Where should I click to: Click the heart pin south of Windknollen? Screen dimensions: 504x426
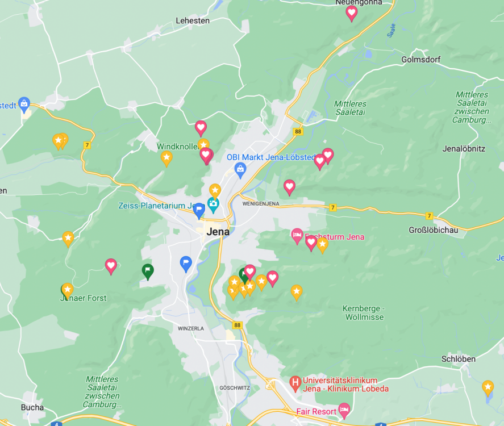pos(206,156)
